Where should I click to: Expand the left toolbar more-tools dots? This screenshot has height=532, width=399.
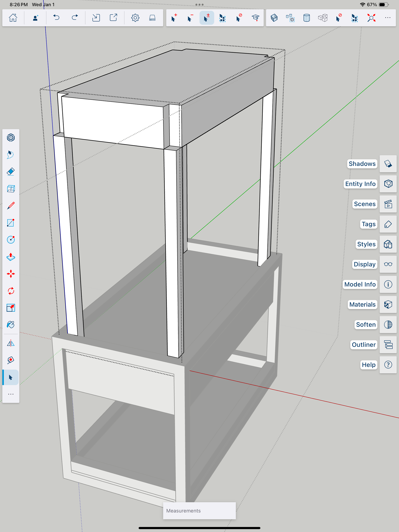[x=11, y=394]
